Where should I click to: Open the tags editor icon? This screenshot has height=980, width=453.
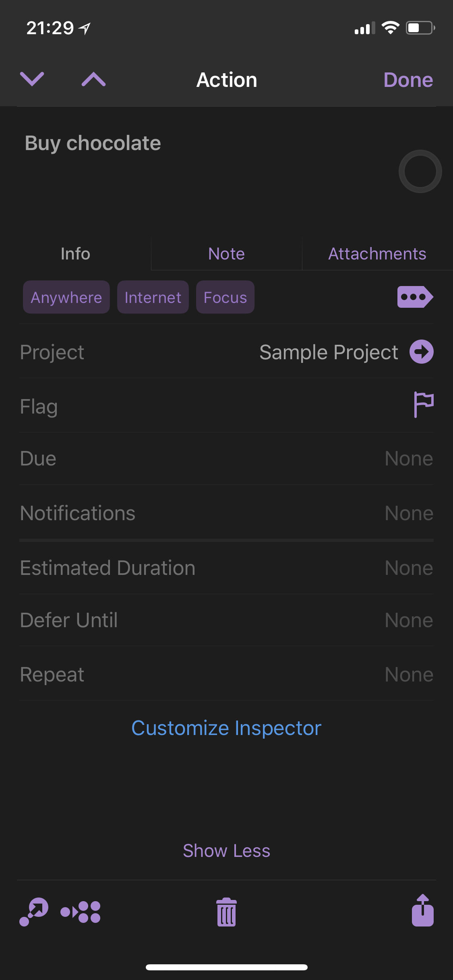coord(415,297)
